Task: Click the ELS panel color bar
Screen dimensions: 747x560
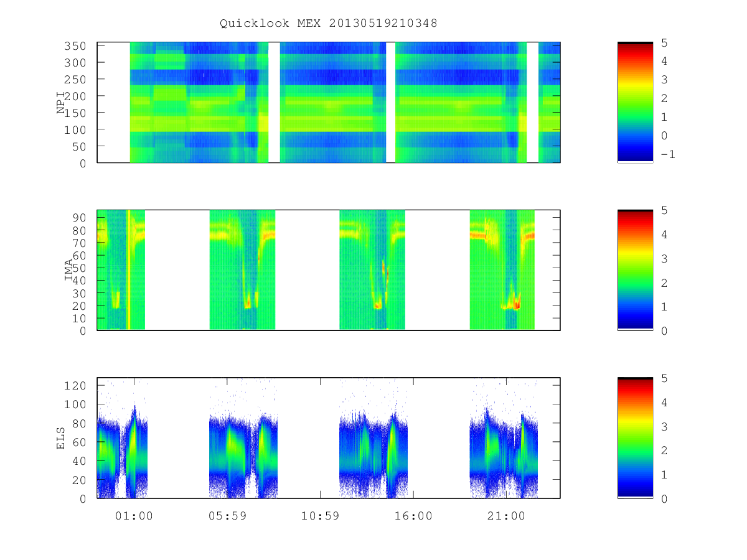Action: tap(635, 438)
